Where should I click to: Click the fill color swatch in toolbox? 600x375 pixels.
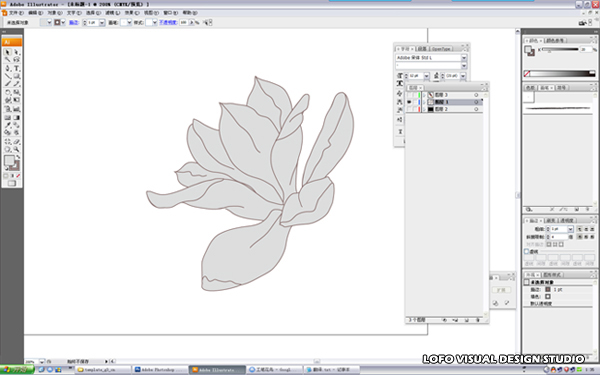pyautogui.click(x=9, y=160)
